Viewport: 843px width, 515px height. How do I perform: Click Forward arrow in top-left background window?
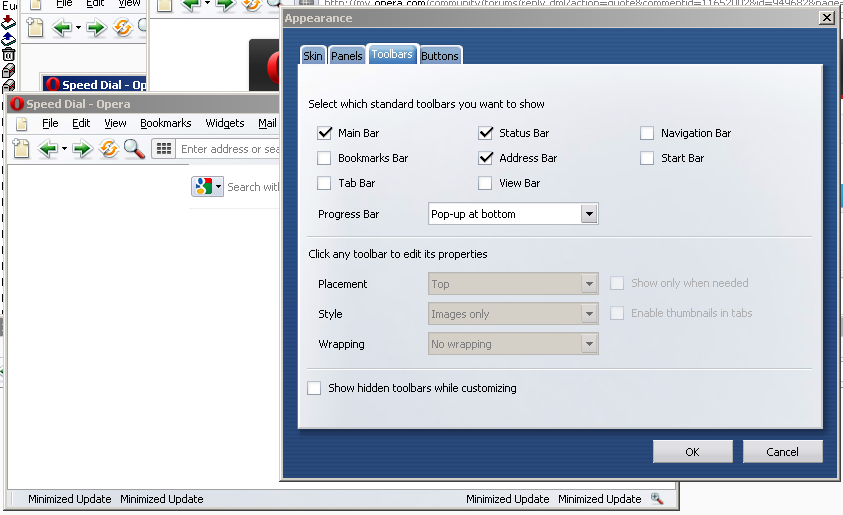pyautogui.click(x=96, y=27)
